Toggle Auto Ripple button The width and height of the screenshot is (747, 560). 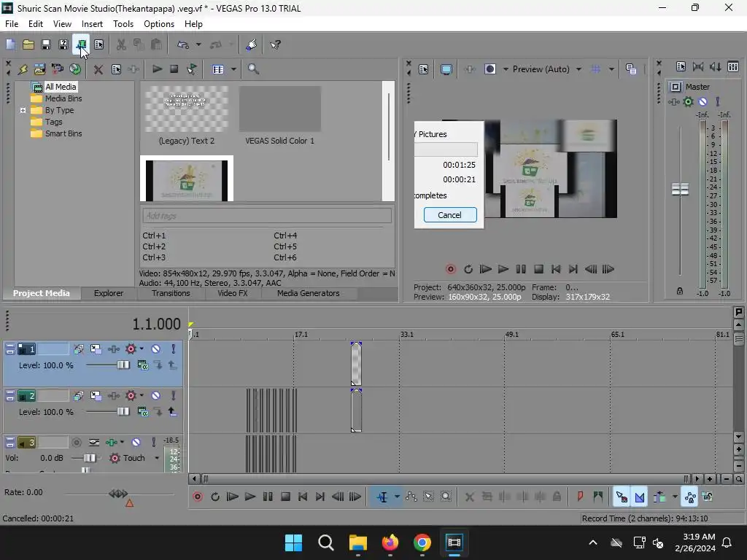click(659, 497)
